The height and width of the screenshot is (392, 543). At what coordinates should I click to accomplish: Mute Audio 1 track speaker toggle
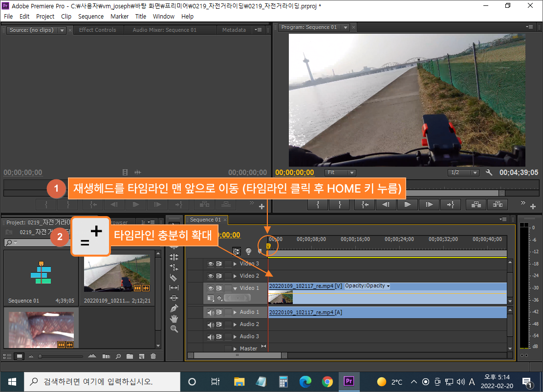tap(211, 312)
